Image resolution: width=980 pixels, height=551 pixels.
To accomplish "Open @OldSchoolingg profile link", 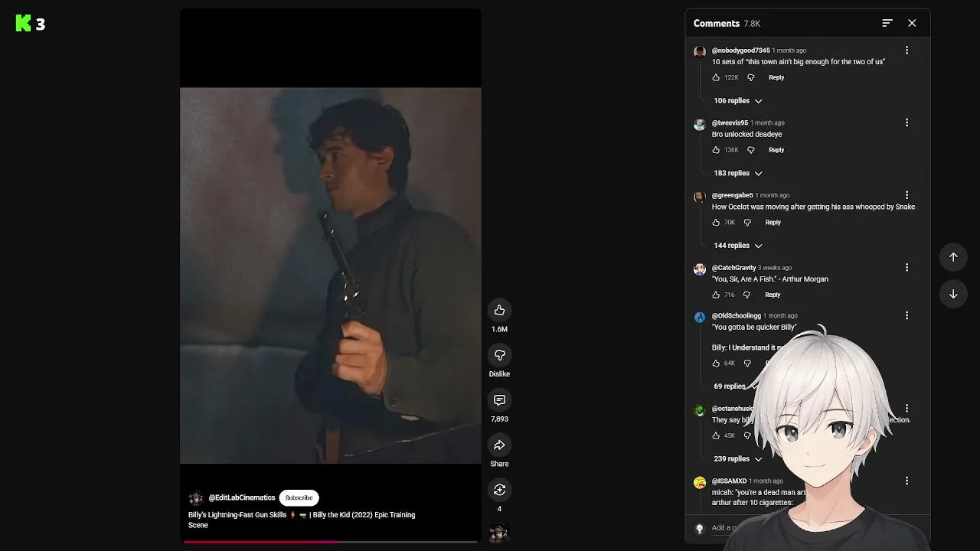I will (736, 315).
